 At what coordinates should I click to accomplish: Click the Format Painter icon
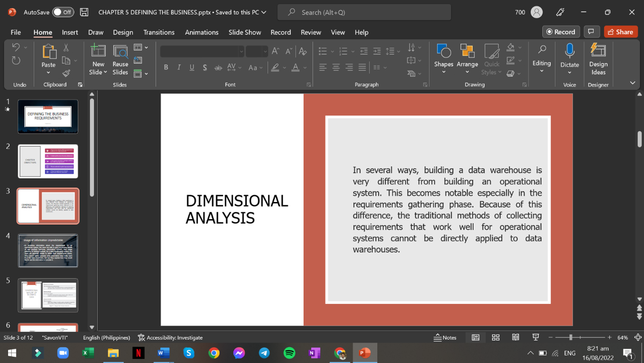66,73
